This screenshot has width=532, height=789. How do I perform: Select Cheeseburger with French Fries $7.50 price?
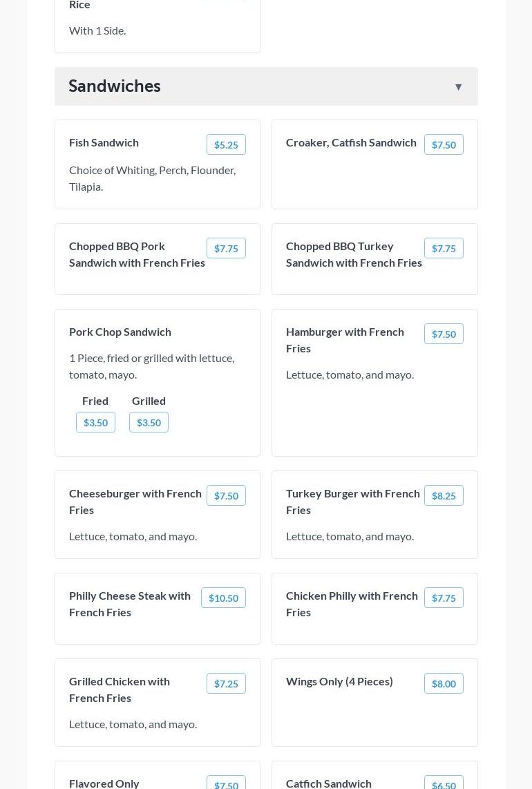point(226,495)
